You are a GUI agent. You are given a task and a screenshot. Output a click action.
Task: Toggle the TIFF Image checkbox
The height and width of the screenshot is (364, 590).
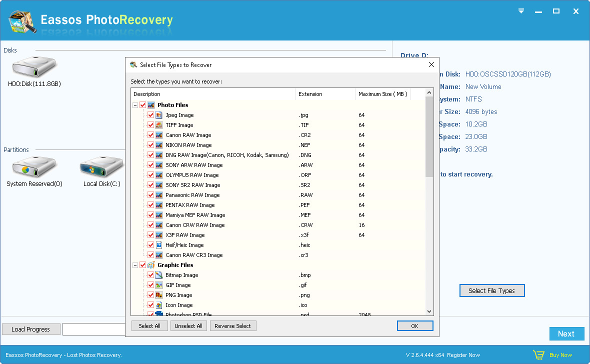(151, 125)
